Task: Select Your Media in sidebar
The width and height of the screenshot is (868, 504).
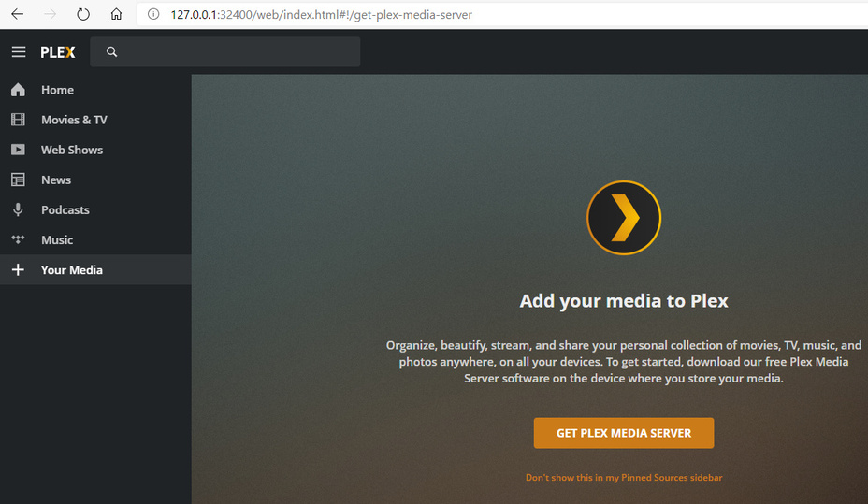Action: pos(95,269)
